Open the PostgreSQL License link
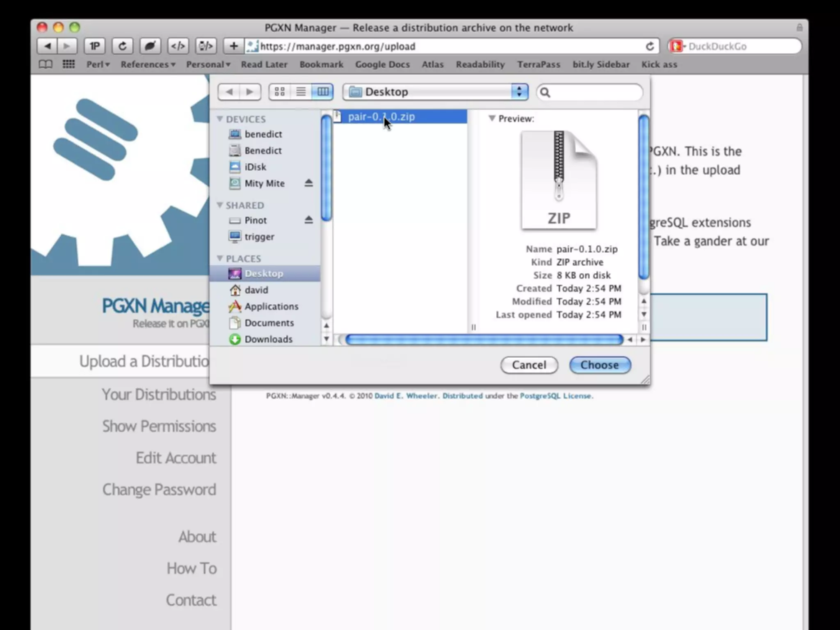Screen dimensions: 840x630 [x=556, y=396]
